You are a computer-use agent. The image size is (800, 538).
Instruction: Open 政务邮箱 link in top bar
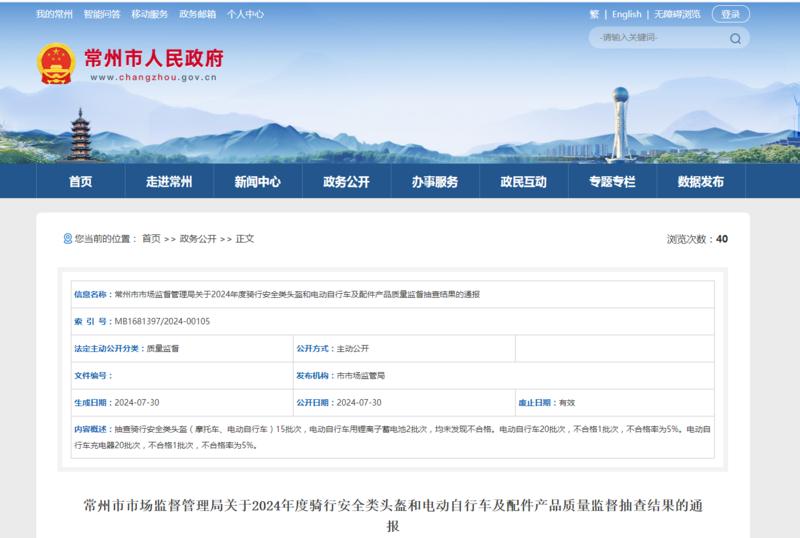pyautogui.click(x=197, y=14)
